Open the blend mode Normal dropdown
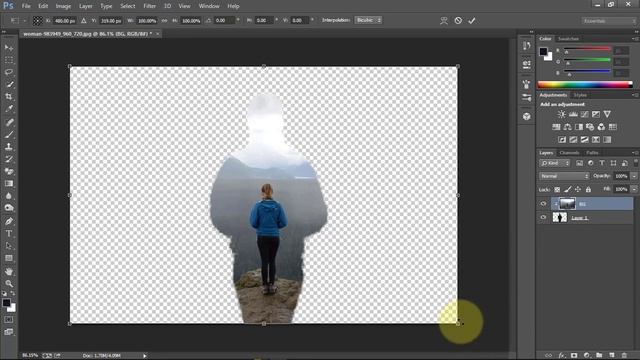Viewport: 640px width, 360px height. (564, 176)
